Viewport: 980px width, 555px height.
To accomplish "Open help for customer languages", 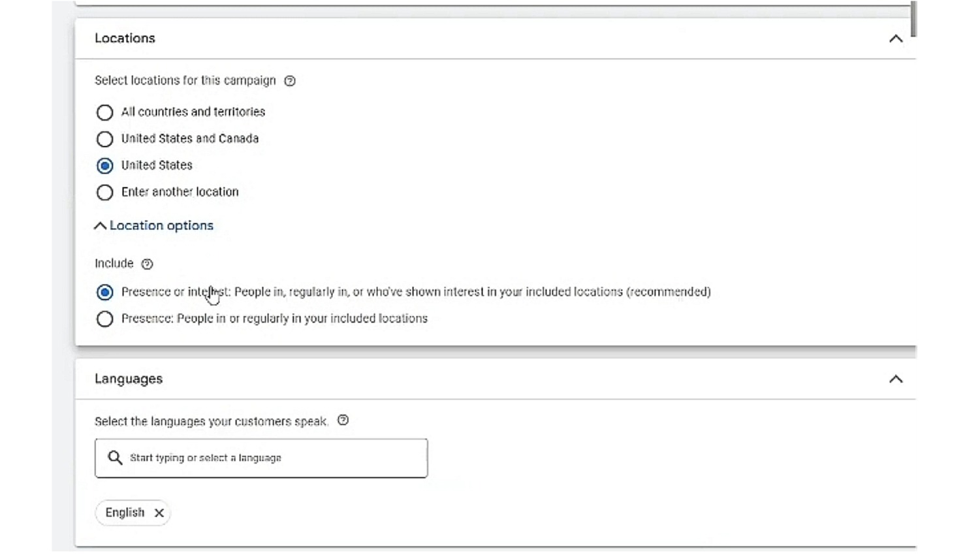I will pyautogui.click(x=343, y=420).
